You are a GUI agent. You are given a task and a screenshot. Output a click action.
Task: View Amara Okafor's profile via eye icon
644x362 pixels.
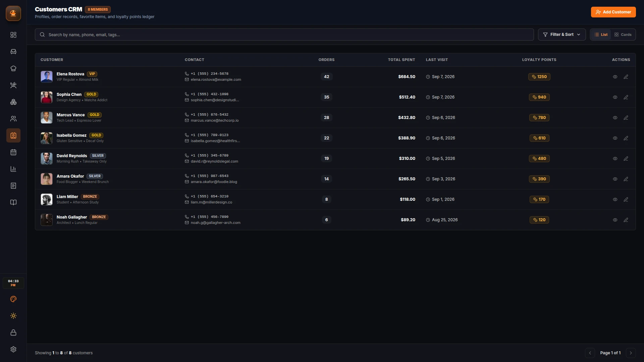tap(615, 179)
